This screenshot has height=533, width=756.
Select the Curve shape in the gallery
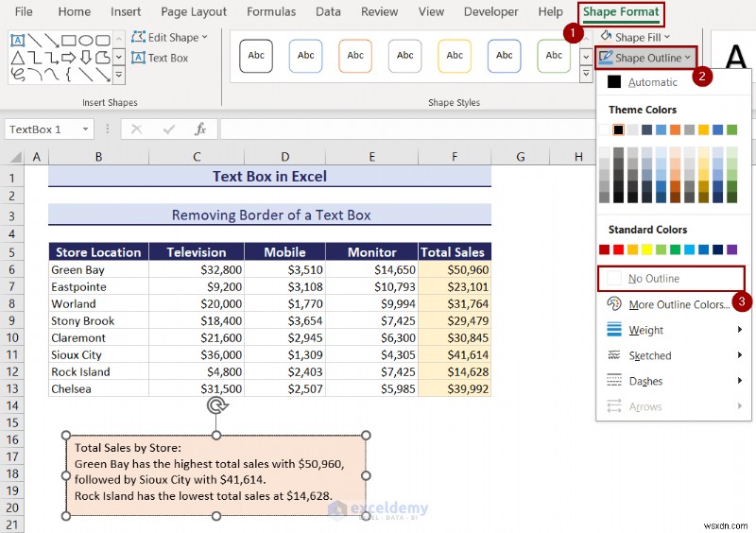pos(51,75)
